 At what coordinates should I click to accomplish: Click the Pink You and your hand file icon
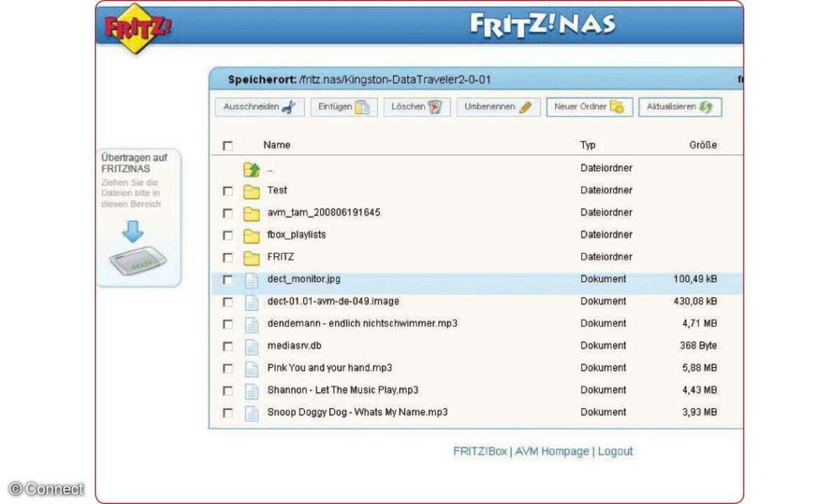point(251,369)
